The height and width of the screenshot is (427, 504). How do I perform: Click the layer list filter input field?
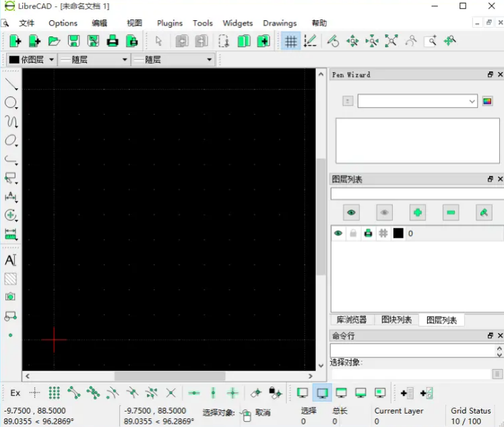coord(417,194)
